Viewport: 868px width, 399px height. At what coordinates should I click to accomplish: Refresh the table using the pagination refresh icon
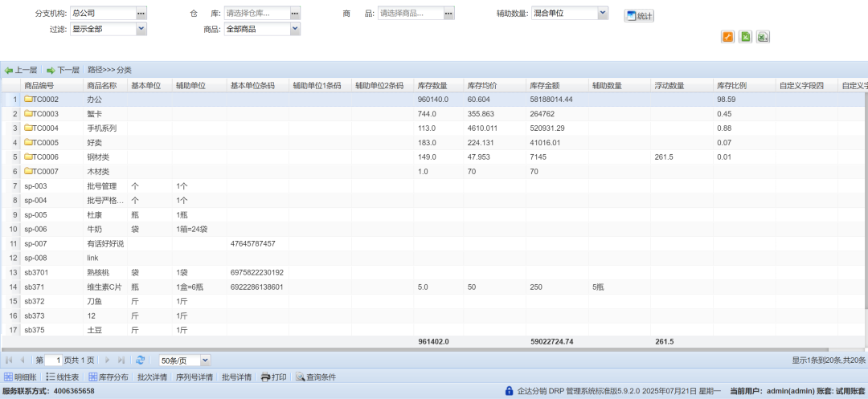[x=141, y=360]
